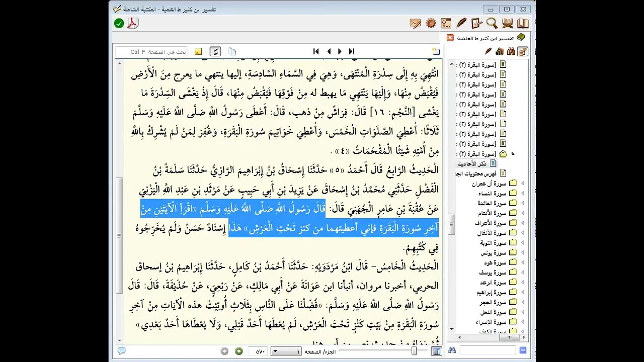Select the tree-structure index view icon
Image resolution: width=644 pixels, height=362 pixels.
coord(522,51)
